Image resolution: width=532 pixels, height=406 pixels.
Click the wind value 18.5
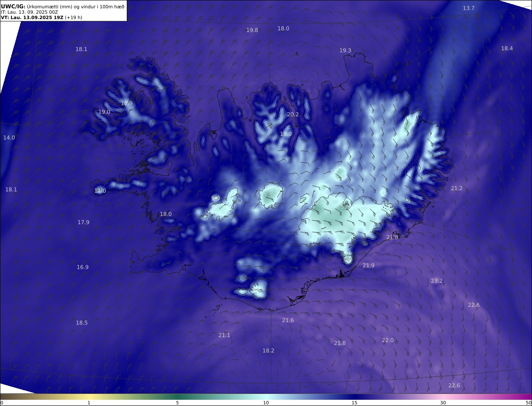point(81,323)
